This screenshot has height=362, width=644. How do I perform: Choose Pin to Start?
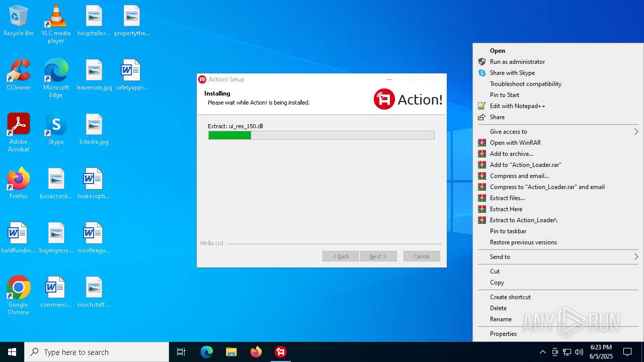tap(557, 95)
